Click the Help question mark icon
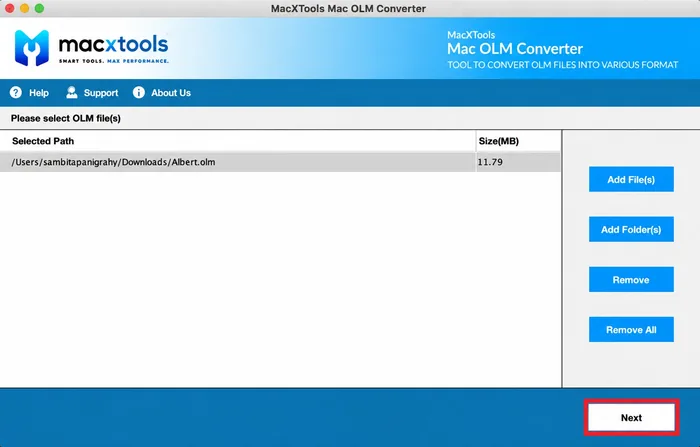Viewport: 700px width, 447px height. pos(16,92)
